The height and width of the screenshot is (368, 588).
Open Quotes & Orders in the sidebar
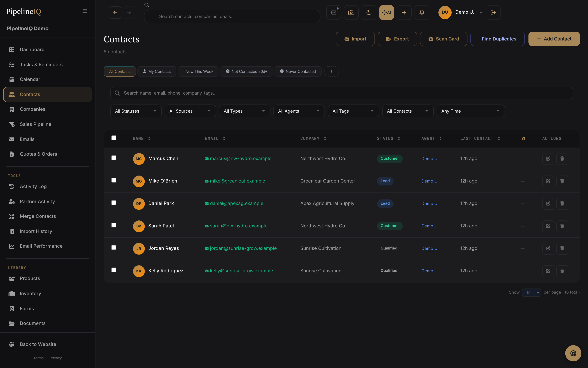coord(48,154)
